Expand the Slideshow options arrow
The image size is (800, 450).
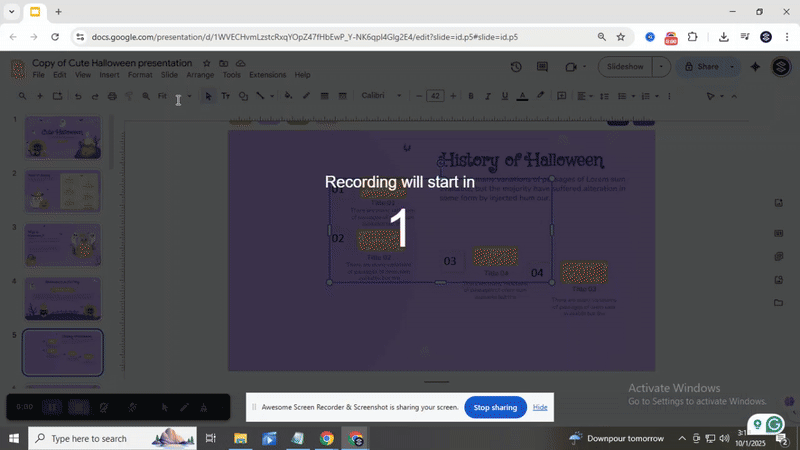pyautogui.click(x=661, y=67)
